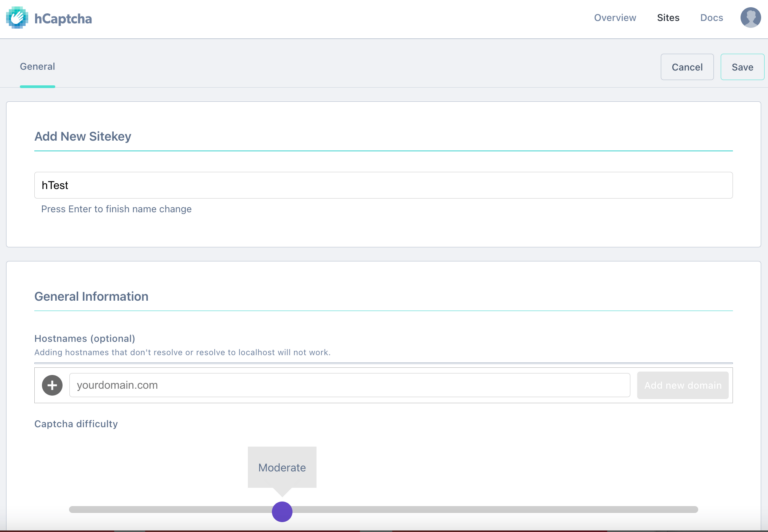Go to the Overview page
This screenshot has height=532, width=768.
615,18
